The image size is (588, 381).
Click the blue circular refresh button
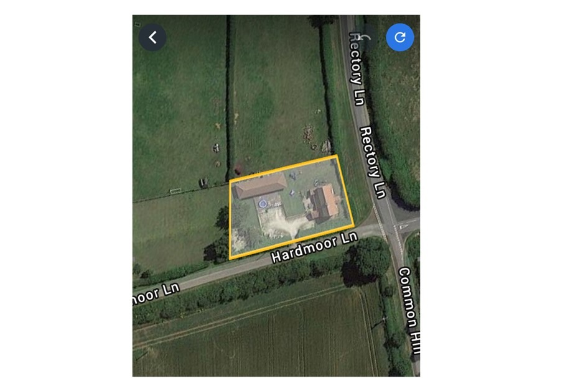399,37
